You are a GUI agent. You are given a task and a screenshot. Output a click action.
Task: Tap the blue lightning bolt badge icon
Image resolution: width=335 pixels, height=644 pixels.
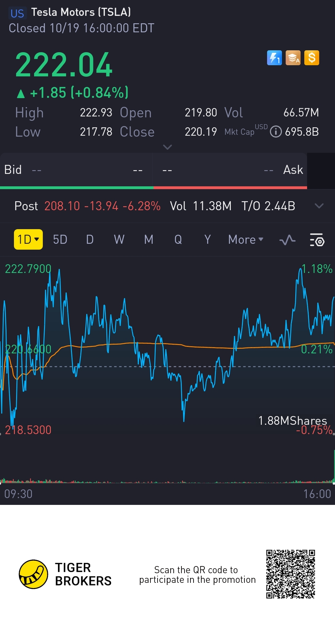275,58
